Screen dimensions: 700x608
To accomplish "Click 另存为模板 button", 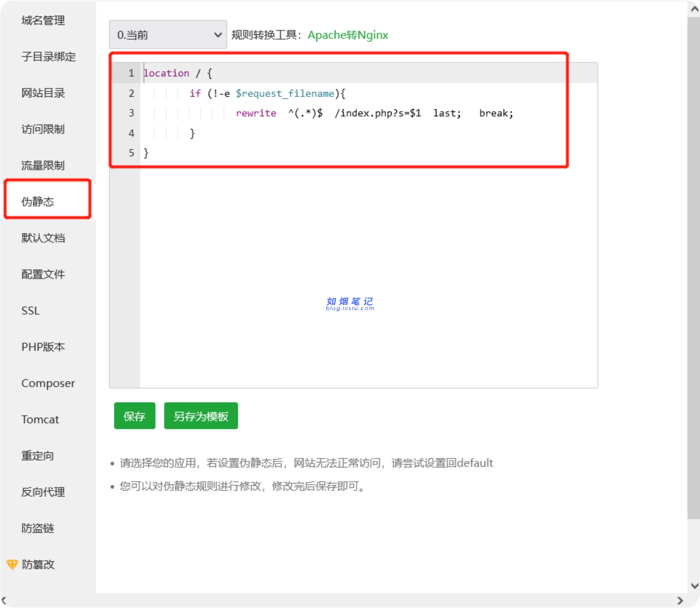I will (x=201, y=416).
